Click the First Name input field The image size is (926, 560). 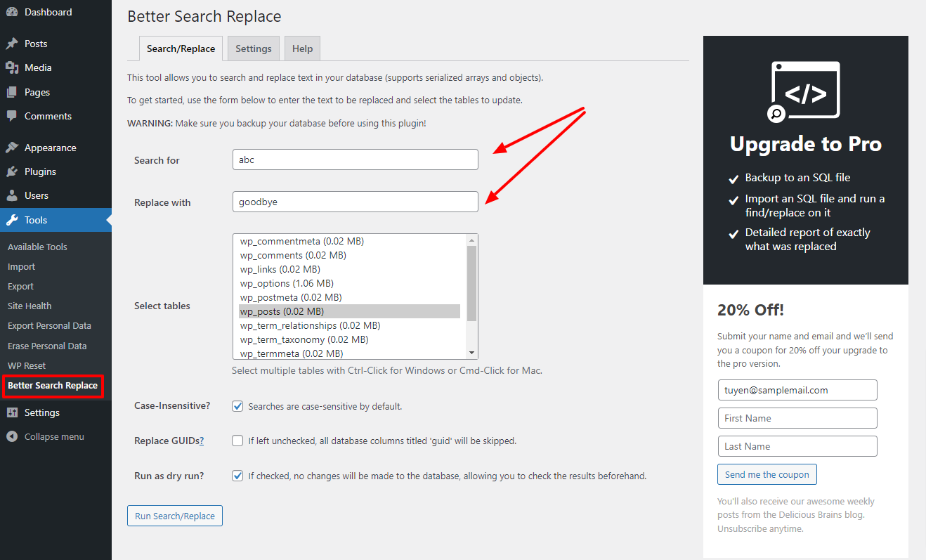tap(797, 418)
